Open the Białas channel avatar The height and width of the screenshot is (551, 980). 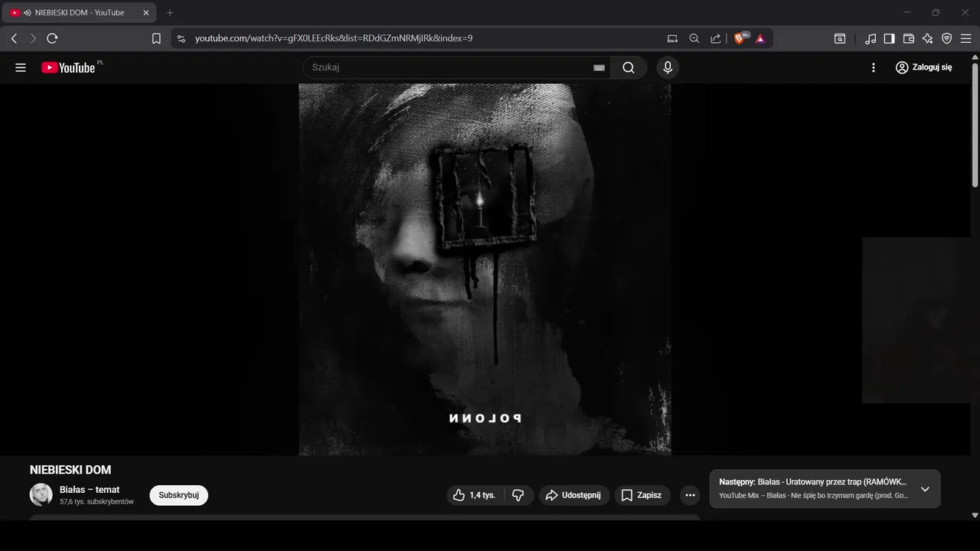click(41, 494)
